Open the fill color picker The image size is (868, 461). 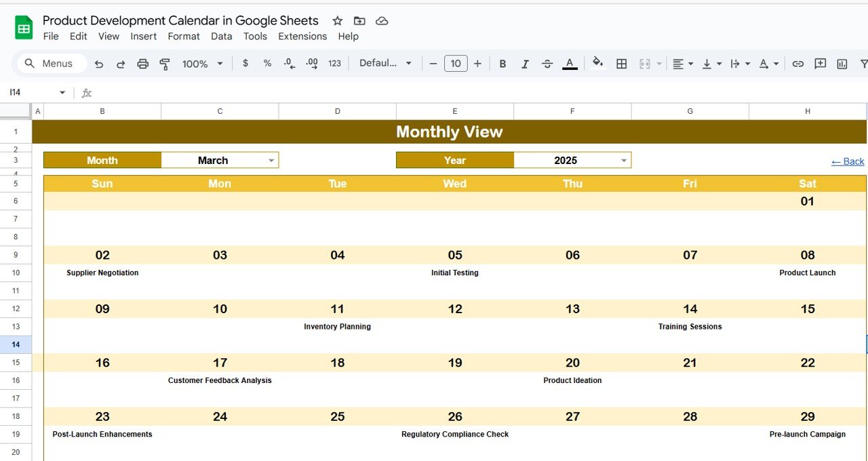pos(597,64)
